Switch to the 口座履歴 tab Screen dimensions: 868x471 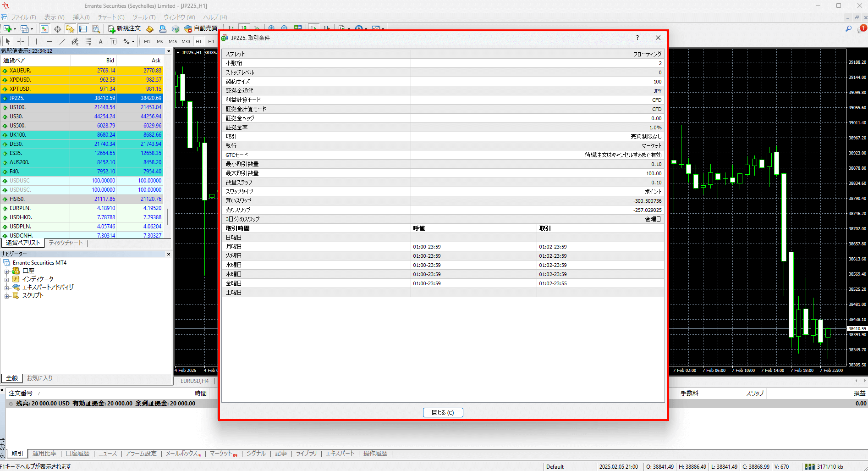pos(77,454)
